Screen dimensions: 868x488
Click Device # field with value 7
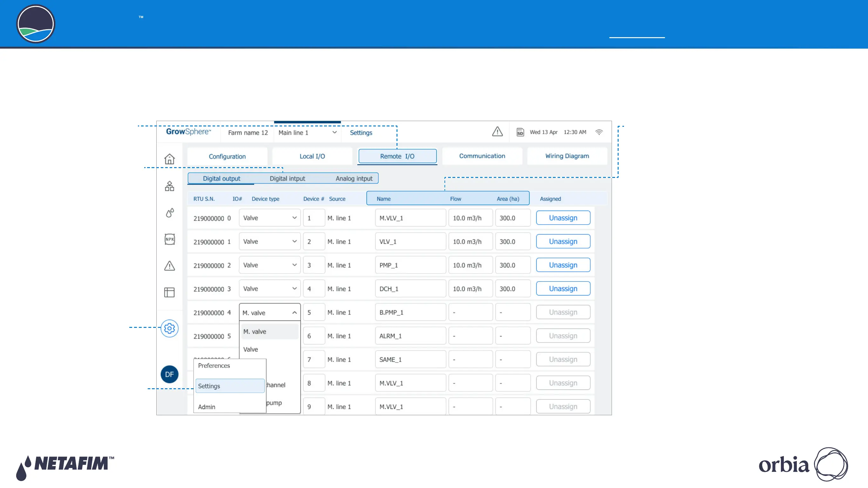314,359
